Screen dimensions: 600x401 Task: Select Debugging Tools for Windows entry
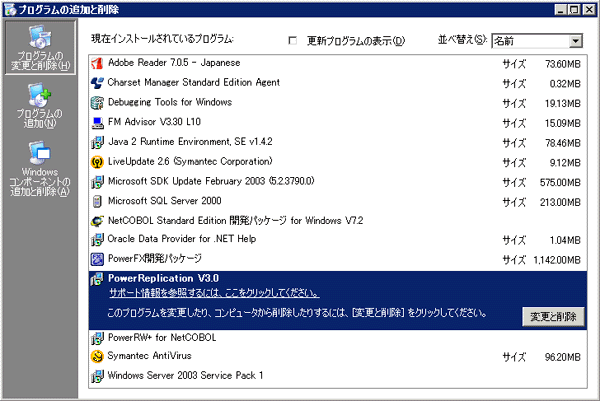pyautogui.click(x=338, y=103)
